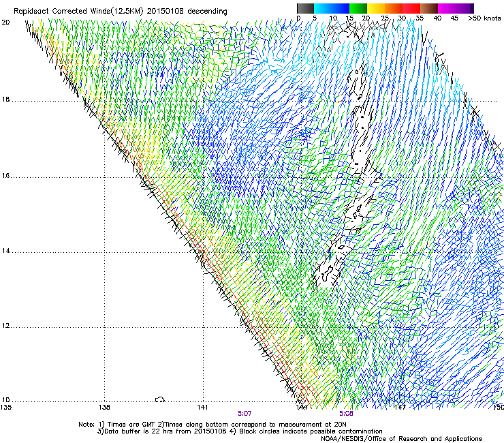The image size is (504, 443).
Task: Click the gray 0-5 knots legend swatch
Action: coord(305,8)
